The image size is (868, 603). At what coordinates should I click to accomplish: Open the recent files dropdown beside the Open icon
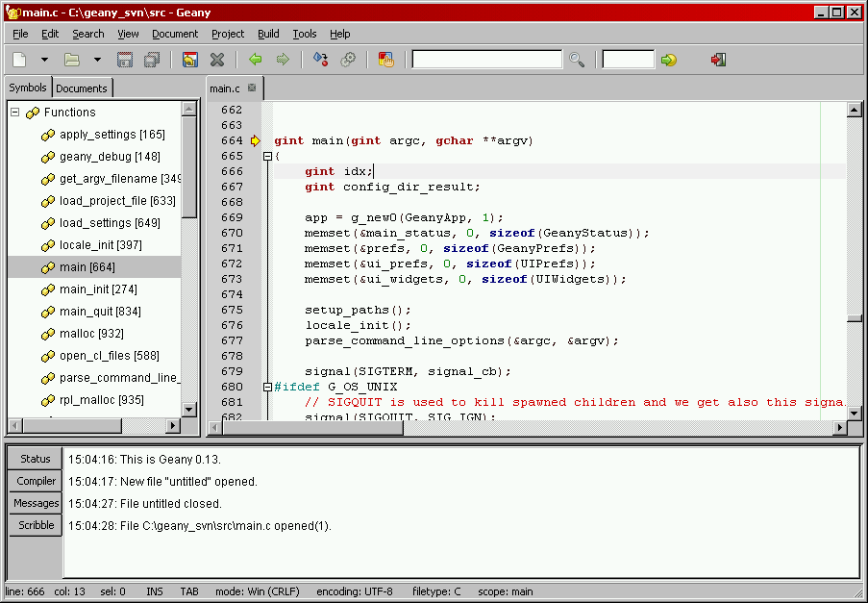point(97,60)
